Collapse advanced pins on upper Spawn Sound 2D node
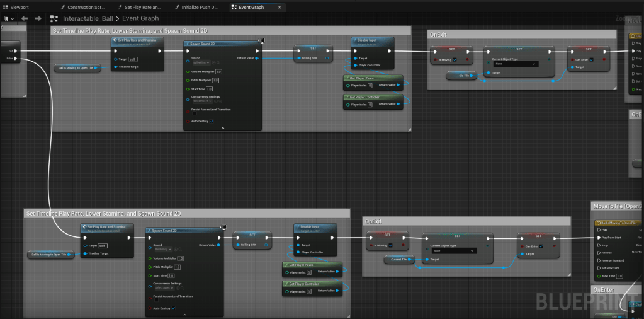 [x=222, y=128]
